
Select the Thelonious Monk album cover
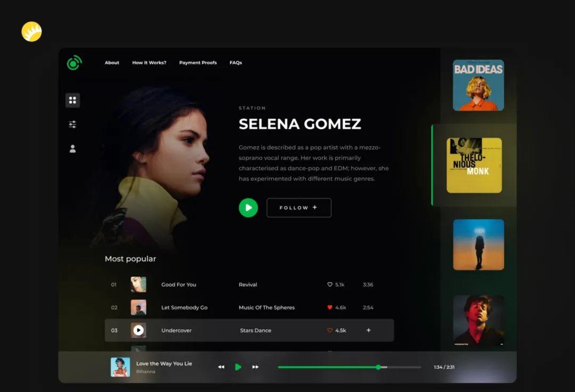pos(474,165)
